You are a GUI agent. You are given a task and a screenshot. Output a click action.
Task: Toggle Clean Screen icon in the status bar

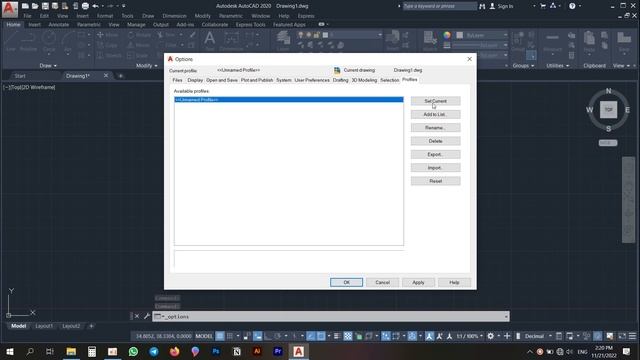point(622,336)
